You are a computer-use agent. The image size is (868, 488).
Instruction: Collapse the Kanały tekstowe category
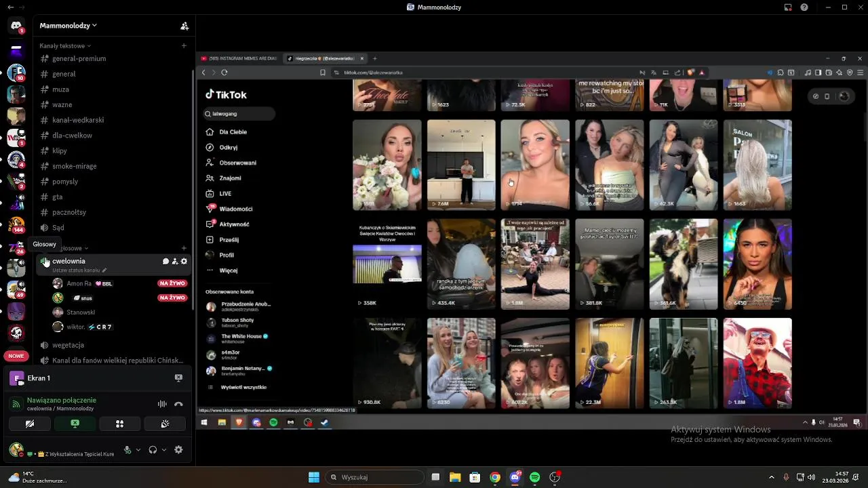(x=64, y=45)
